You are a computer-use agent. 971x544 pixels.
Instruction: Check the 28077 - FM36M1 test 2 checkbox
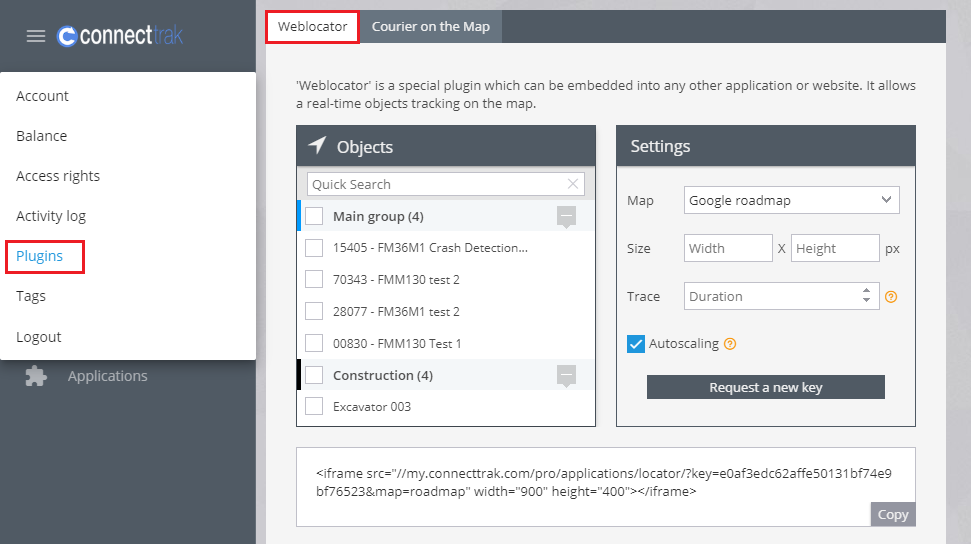314,311
